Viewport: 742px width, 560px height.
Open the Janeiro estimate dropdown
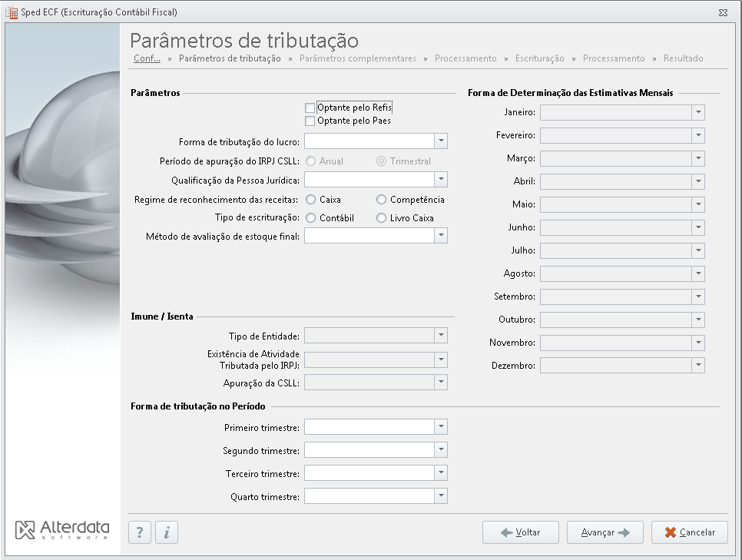[698, 113]
